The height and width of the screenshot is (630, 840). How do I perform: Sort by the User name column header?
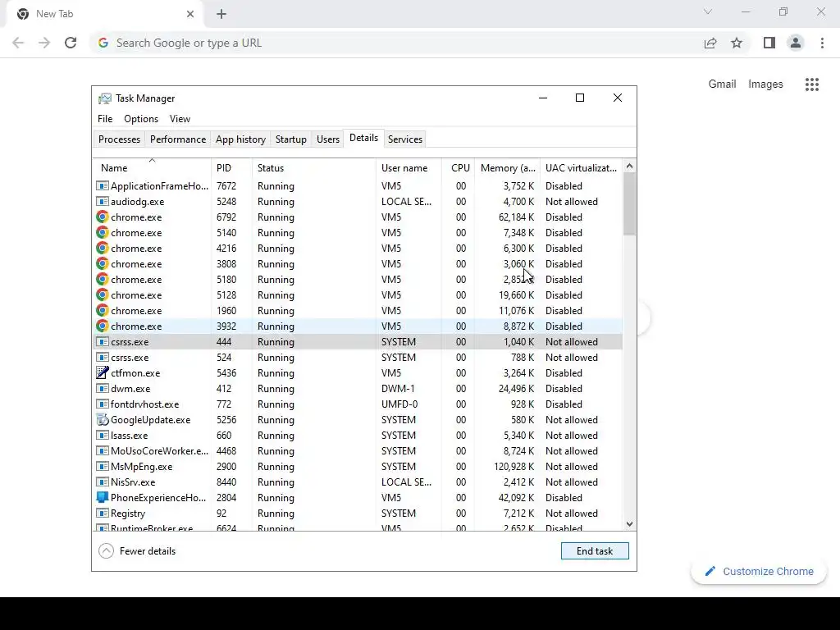(x=409, y=167)
